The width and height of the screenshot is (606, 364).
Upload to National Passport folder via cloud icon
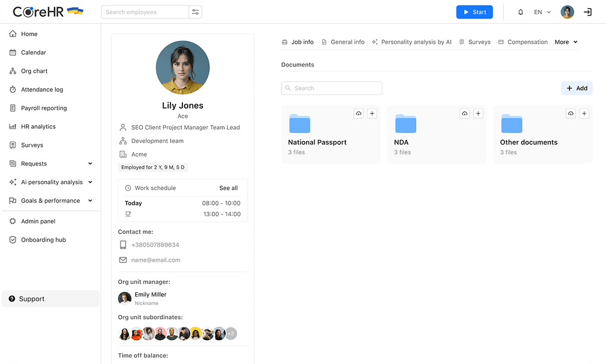[359, 113]
